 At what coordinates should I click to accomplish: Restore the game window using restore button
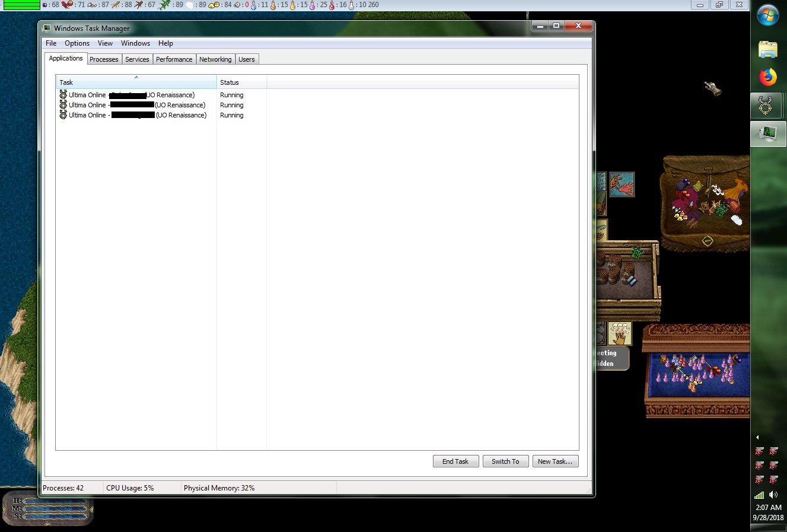[x=719, y=5]
